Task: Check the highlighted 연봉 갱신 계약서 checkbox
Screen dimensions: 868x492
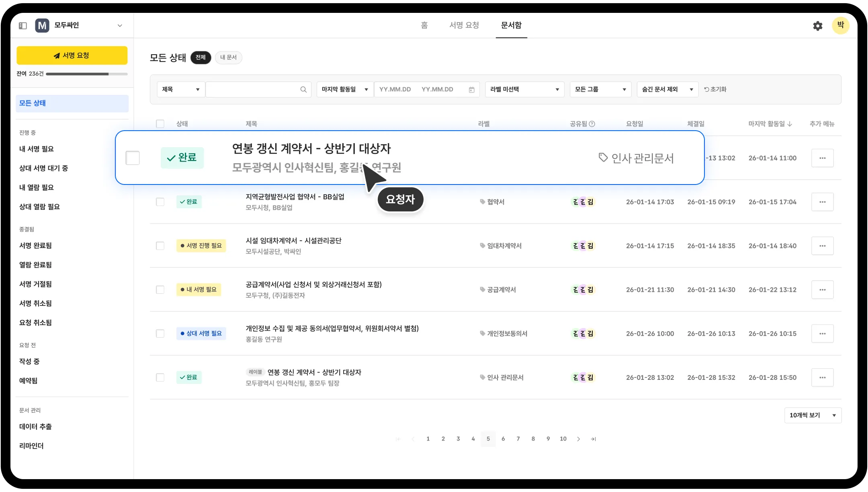Action: [133, 158]
